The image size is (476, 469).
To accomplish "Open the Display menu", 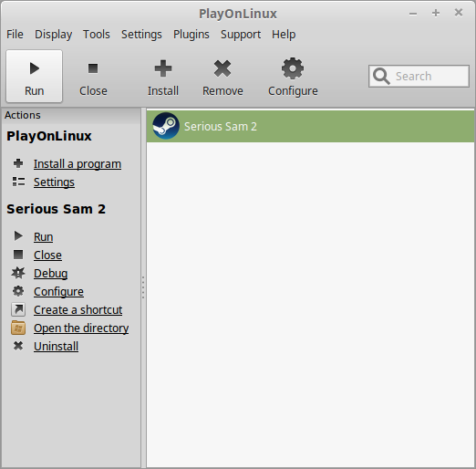I will 53,35.
